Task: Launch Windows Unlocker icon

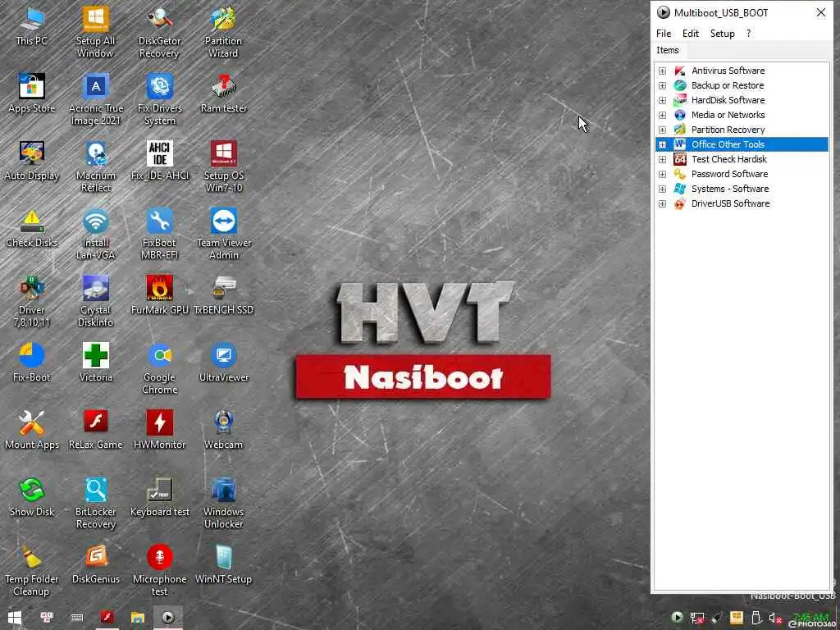Action: click(x=223, y=504)
